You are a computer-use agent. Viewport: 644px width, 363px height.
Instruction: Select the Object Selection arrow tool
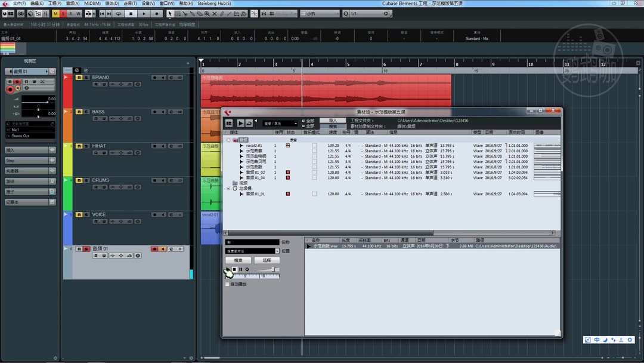coord(171,13)
